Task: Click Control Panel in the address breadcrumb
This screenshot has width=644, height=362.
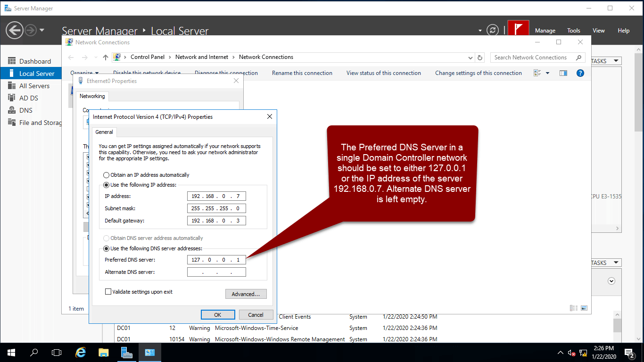Action: tap(148, 57)
